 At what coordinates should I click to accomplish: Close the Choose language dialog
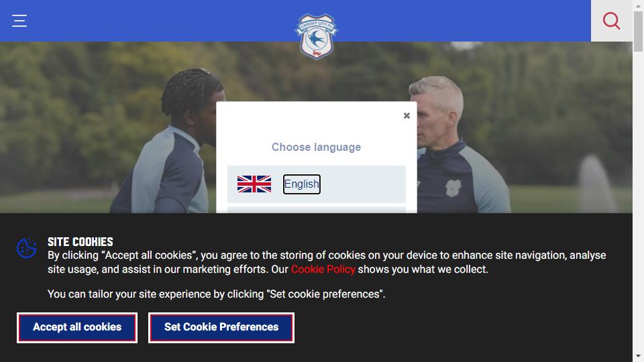(x=407, y=116)
